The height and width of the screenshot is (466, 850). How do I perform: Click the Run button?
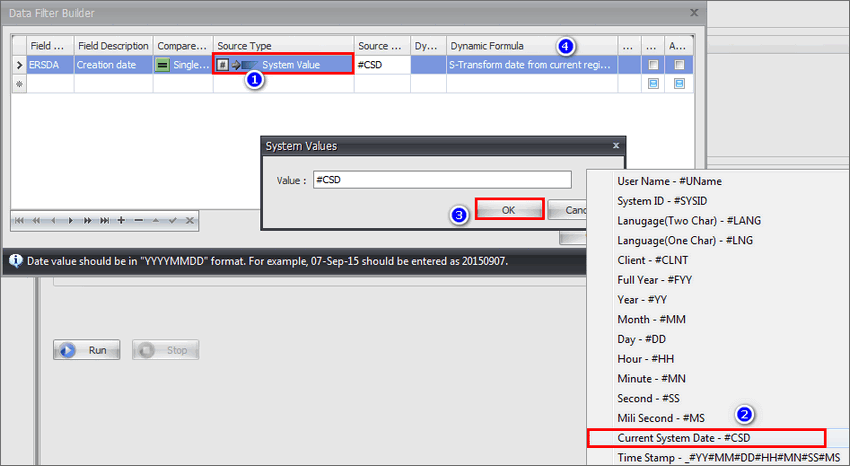tap(86, 351)
